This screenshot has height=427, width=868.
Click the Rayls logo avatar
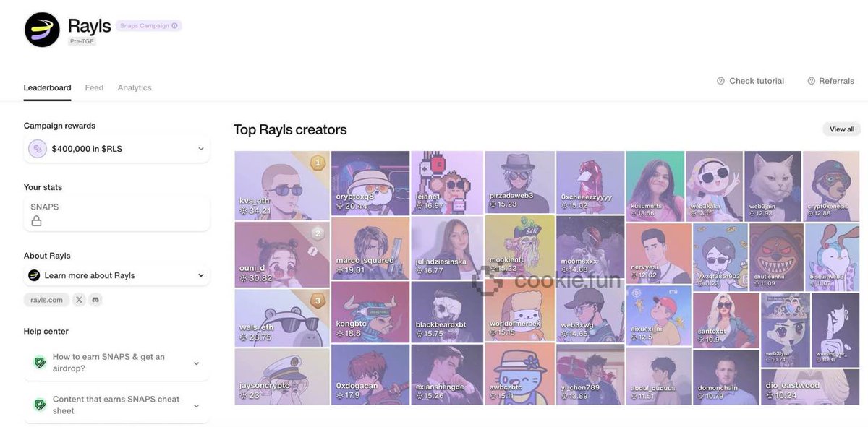coord(42,30)
